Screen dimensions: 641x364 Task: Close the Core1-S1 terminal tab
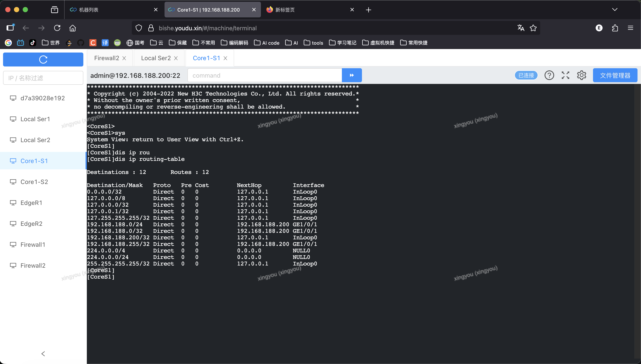pos(225,58)
